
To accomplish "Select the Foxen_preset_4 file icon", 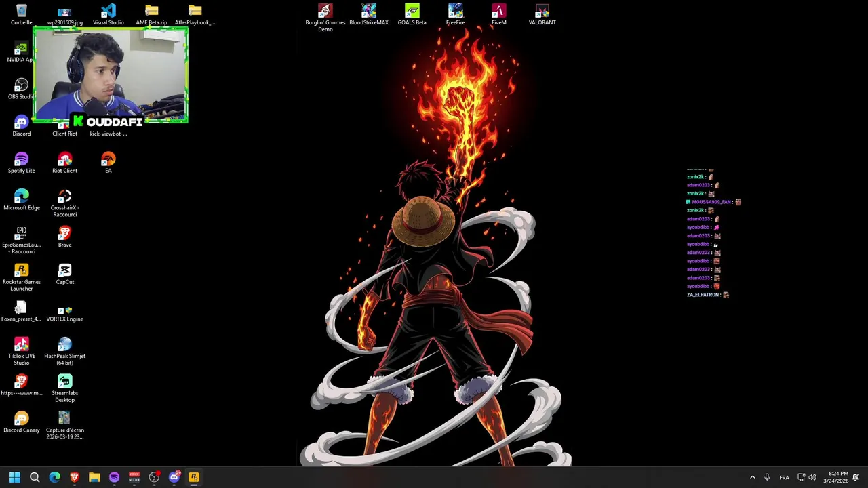I will [22, 312].
